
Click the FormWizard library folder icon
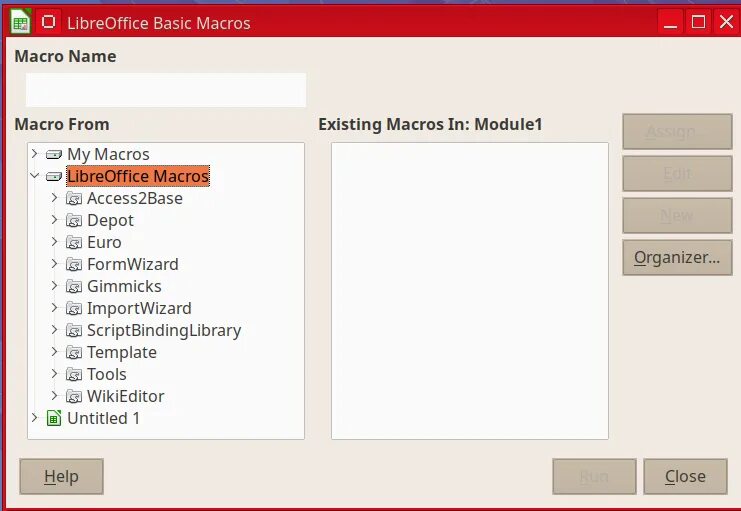pyautogui.click(x=74, y=264)
